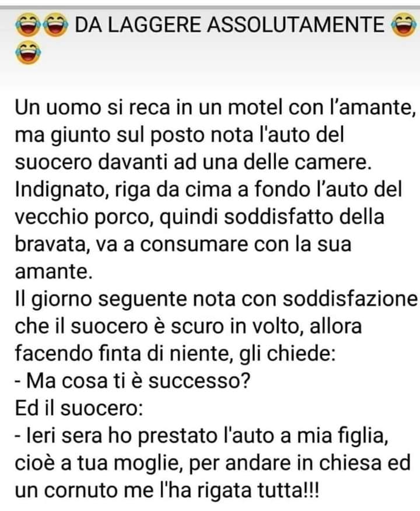Click the laughing emoji after ASSOLUTAMENTE
The image size is (420, 511).
click(x=404, y=24)
